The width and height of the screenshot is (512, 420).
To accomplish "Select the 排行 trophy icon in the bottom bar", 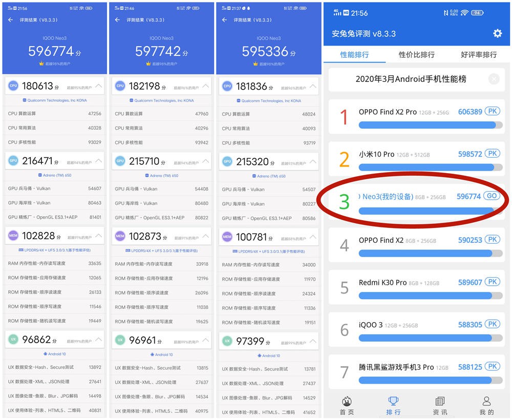I will [393, 401].
